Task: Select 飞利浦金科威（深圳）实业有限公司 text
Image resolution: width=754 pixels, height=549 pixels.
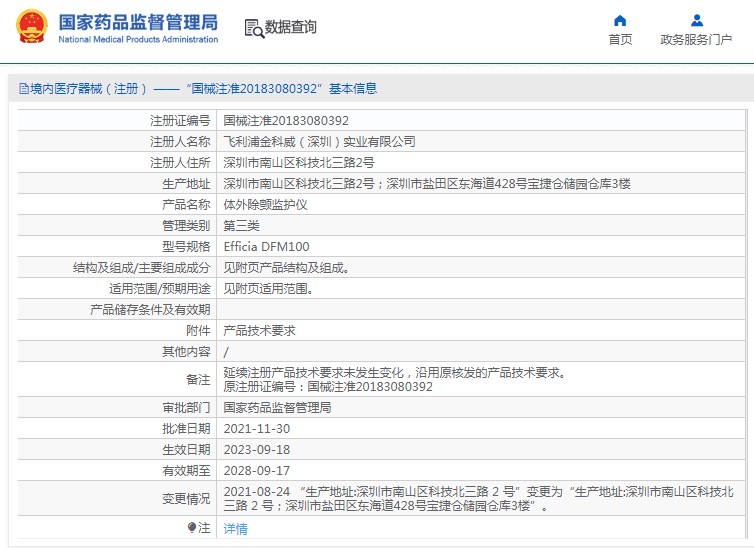Action: coord(319,142)
